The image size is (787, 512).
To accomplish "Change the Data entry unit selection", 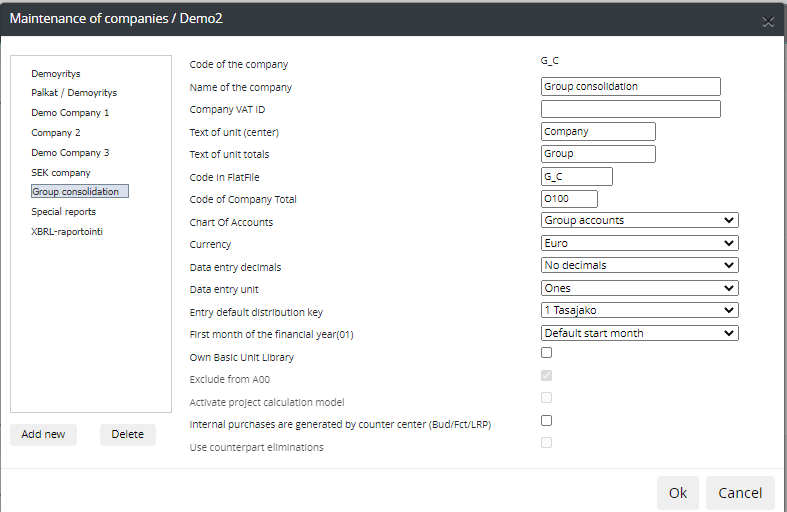I will point(639,288).
